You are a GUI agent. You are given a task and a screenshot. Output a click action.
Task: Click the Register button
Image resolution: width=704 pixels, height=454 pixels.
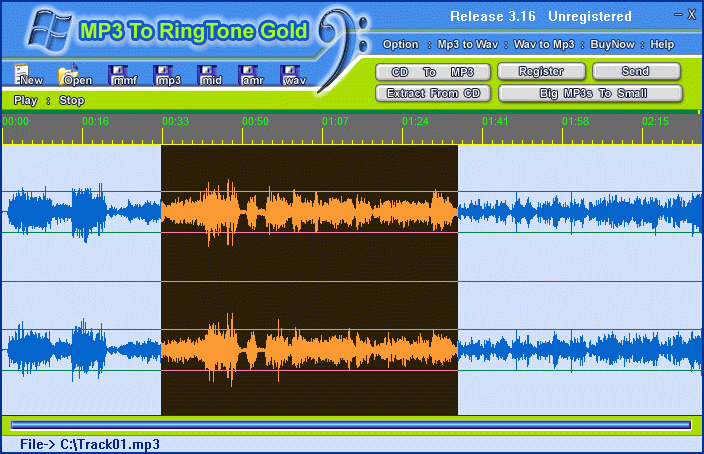[x=541, y=71]
